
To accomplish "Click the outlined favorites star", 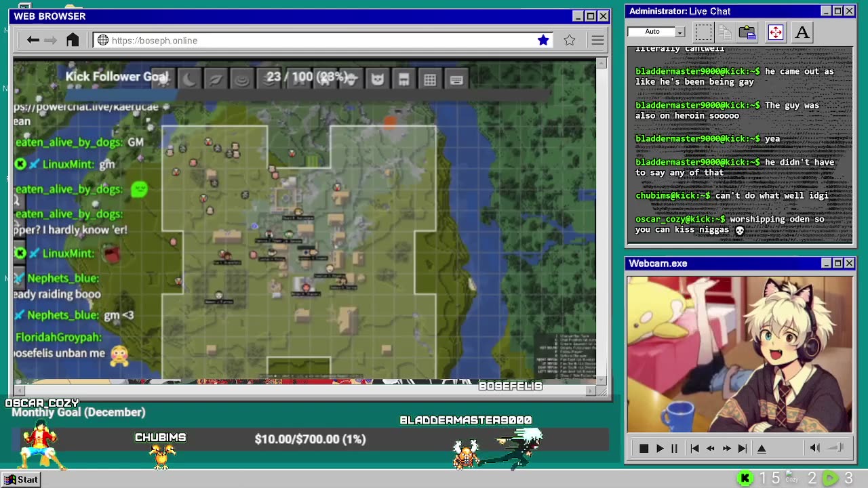I will click(570, 41).
